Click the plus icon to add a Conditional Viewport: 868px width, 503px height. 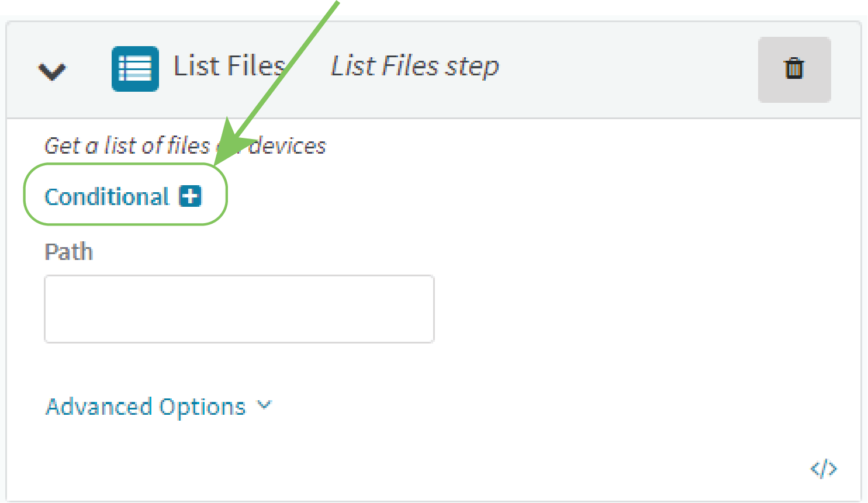click(x=191, y=197)
